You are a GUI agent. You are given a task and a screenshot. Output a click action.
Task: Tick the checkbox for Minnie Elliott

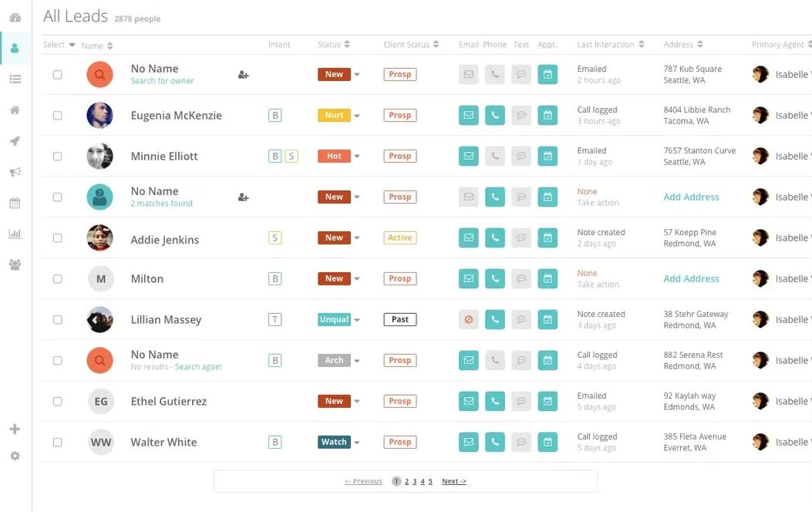(58, 157)
